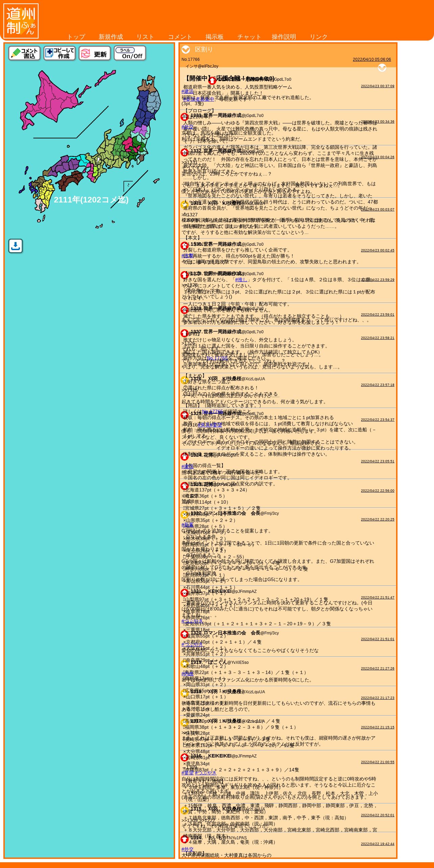Open timestamp link 2022/04/22 21:51:47
The height and width of the screenshot is (868, 434).
[378, 598]
